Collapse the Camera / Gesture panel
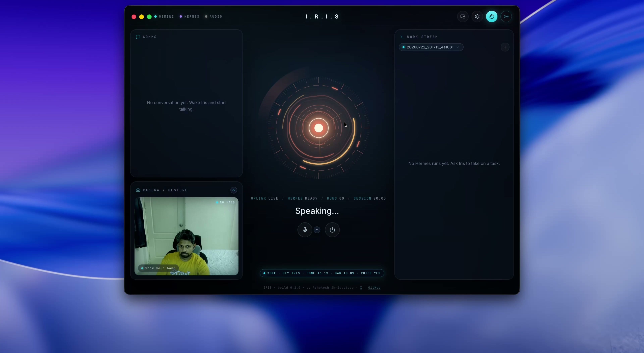Viewport: 644px width, 353px height. [x=233, y=190]
